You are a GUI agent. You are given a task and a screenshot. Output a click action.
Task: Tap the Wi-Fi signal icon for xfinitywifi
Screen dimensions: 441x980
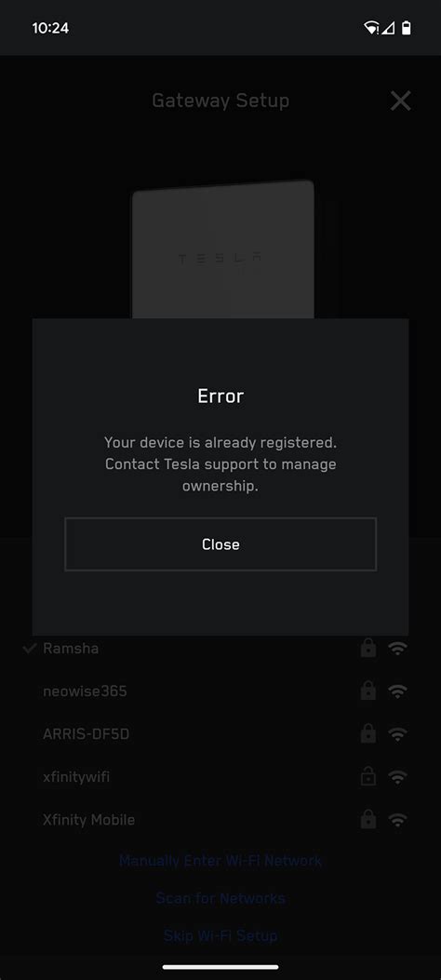tap(397, 777)
